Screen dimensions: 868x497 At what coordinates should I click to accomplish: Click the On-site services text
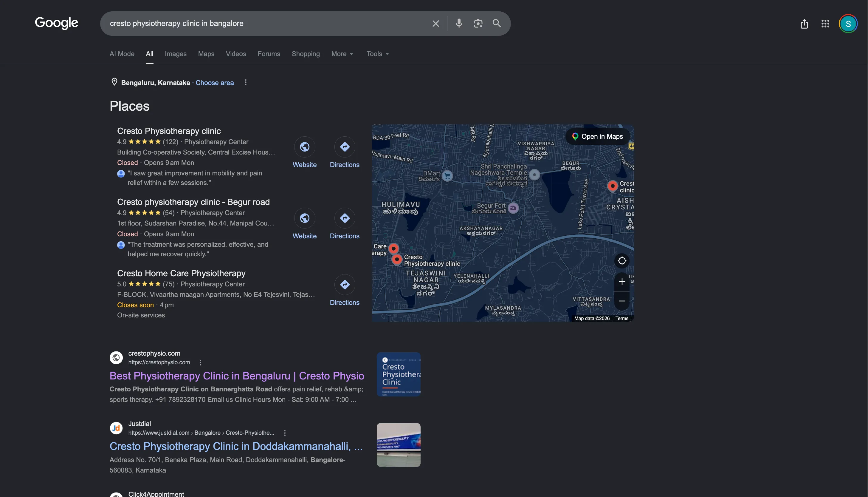click(141, 315)
